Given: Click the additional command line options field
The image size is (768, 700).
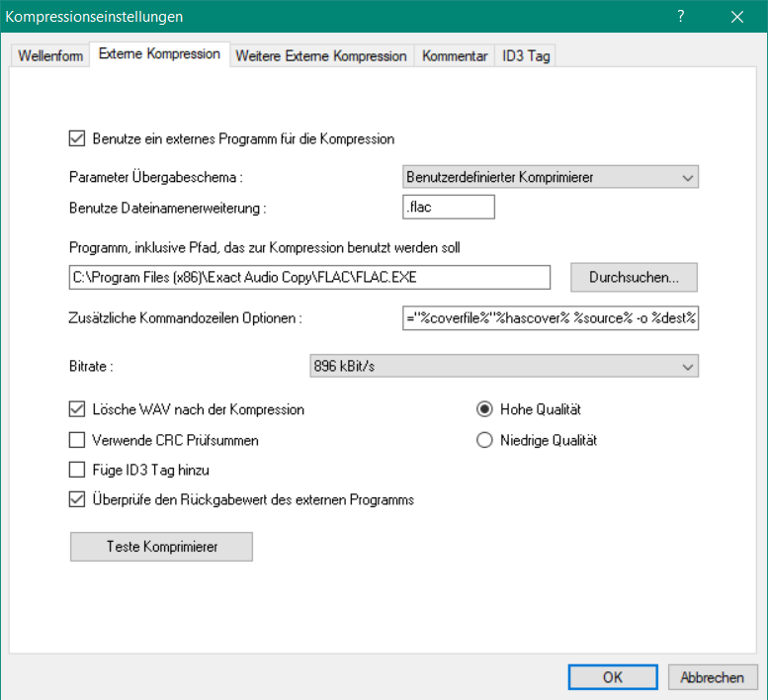Looking at the screenshot, I should 551,318.
